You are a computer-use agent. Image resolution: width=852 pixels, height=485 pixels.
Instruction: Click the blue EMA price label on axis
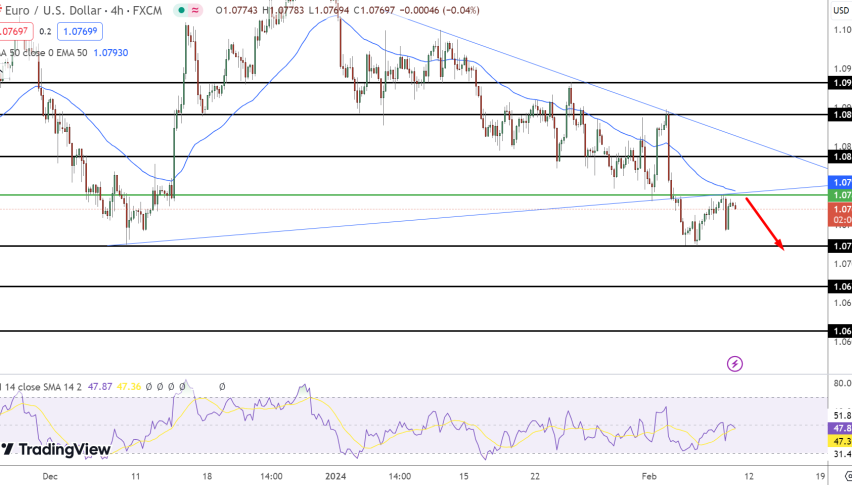[840, 182]
